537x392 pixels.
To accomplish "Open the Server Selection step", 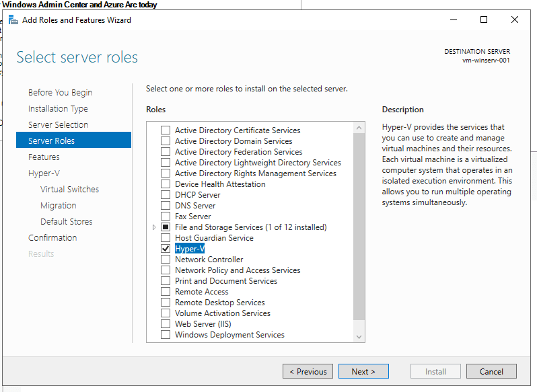I will click(59, 125).
